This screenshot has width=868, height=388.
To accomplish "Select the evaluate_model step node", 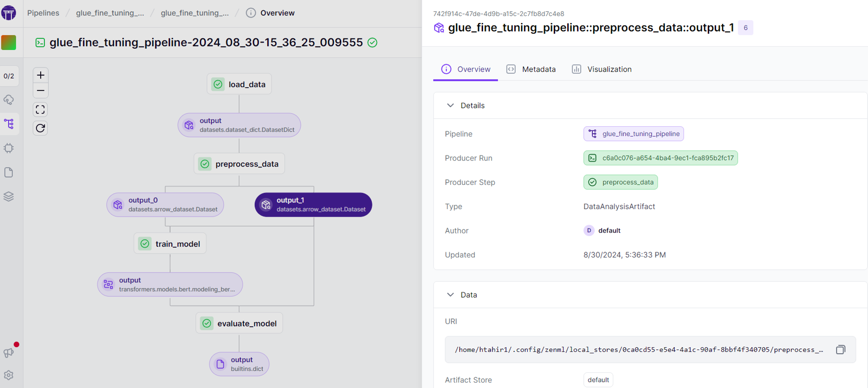I will (x=239, y=323).
